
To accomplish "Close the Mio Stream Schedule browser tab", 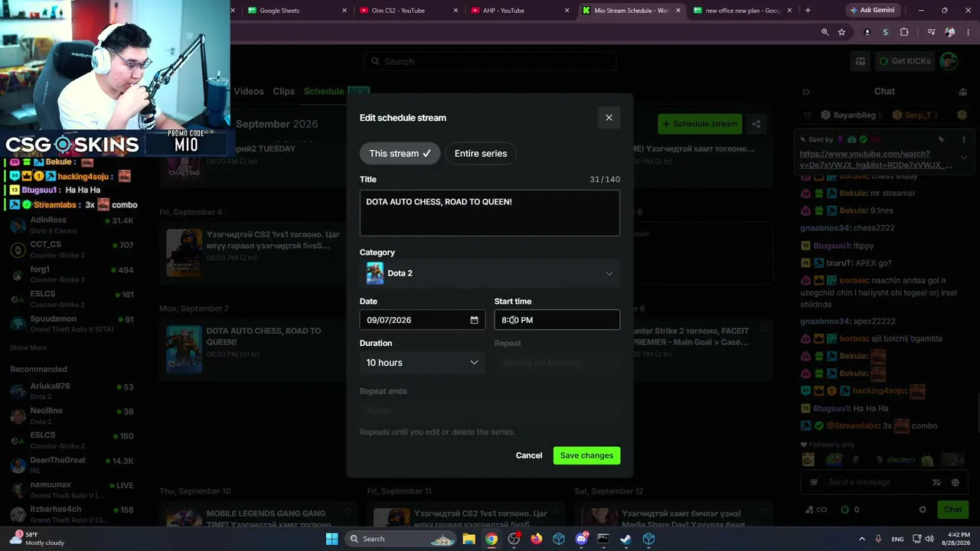I will [678, 11].
